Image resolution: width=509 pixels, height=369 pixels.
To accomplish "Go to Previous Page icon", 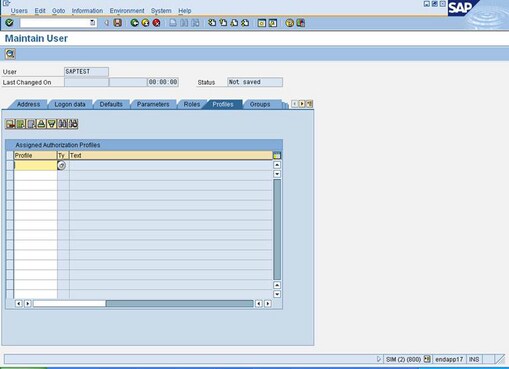I will [223, 23].
